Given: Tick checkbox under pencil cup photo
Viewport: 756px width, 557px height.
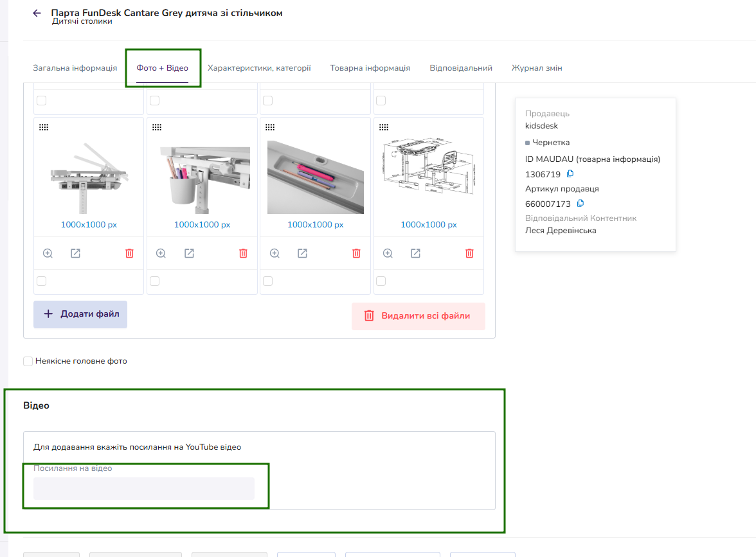Looking at the screenshot, I should (155, 281).
